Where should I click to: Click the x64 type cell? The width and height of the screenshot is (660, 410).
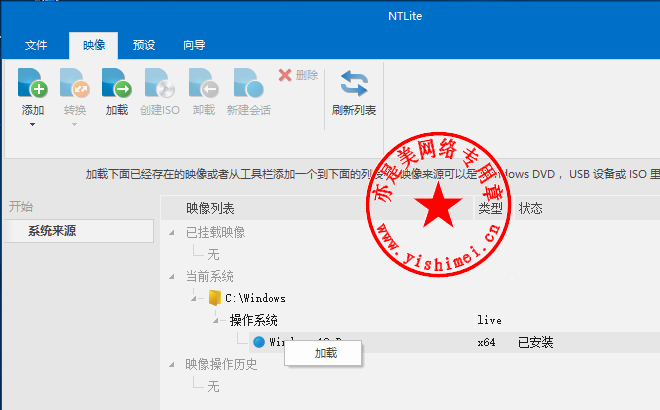(486, 342)
